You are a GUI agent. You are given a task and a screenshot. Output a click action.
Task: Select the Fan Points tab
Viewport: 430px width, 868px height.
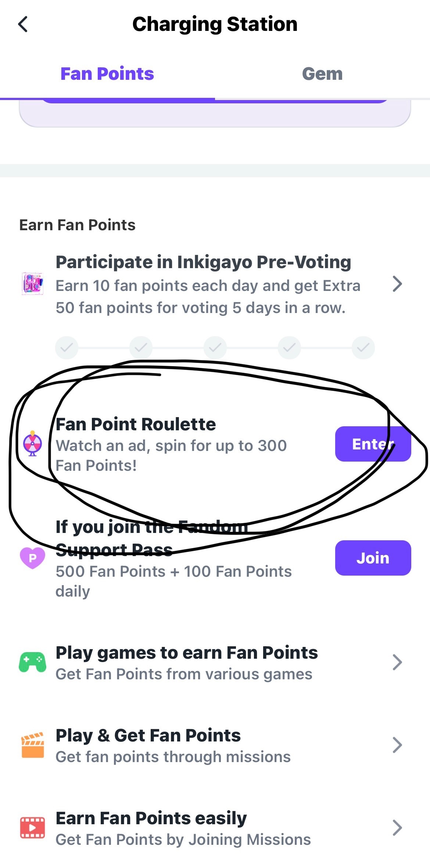107,74
